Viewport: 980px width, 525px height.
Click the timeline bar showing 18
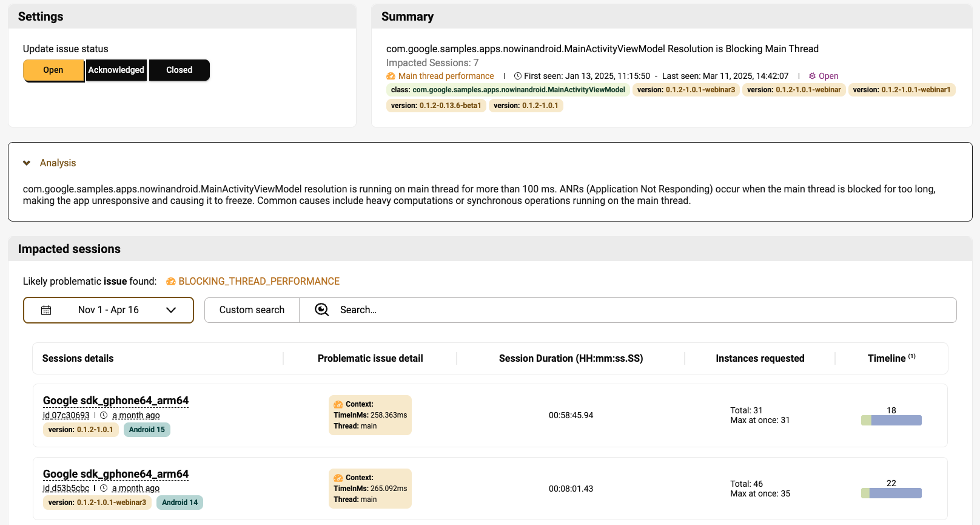click(891, 421)
